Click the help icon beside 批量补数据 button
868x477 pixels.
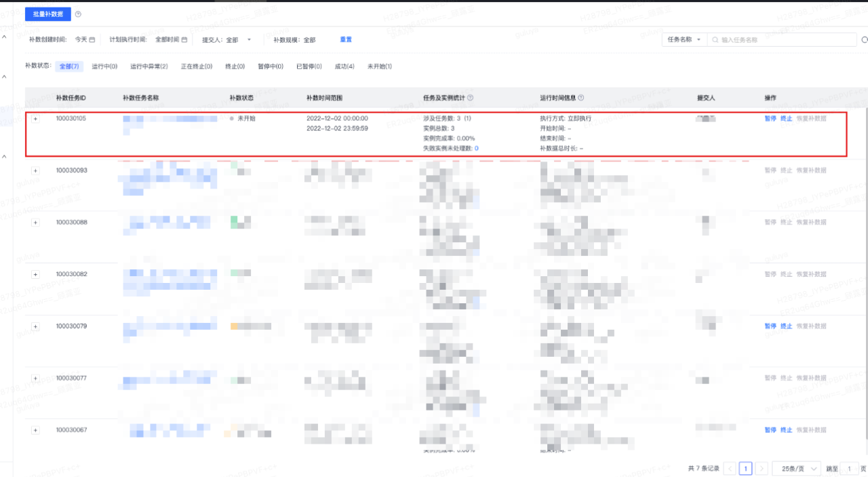[x=78, y=14]
